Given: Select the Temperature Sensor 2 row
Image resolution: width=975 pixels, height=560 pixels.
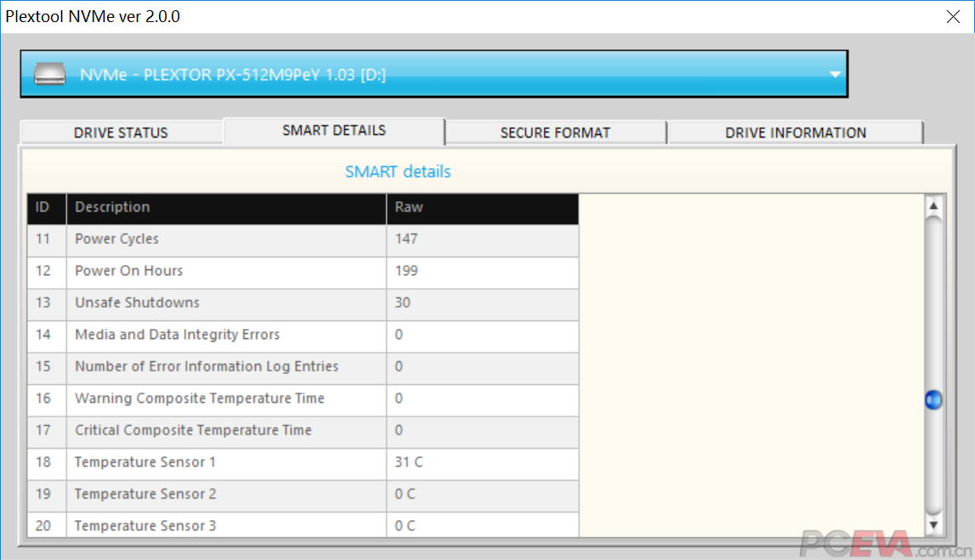Looking at the screenshot, I should 303,495.
